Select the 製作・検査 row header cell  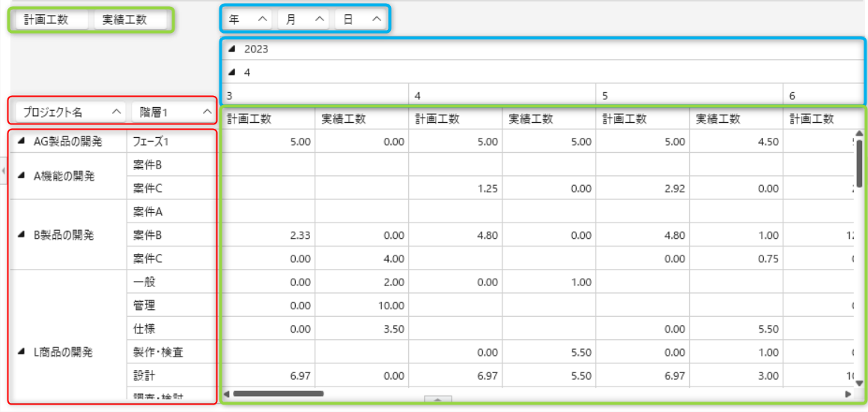(171, 352)
